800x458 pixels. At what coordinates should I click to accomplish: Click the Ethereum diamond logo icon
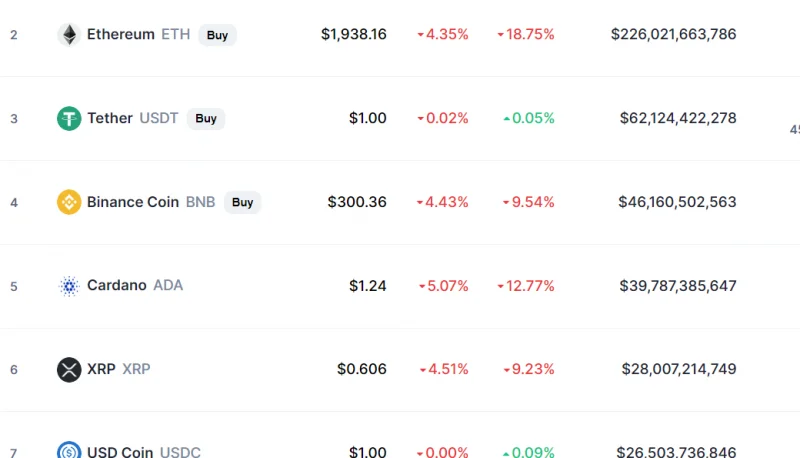pos(69,35)
